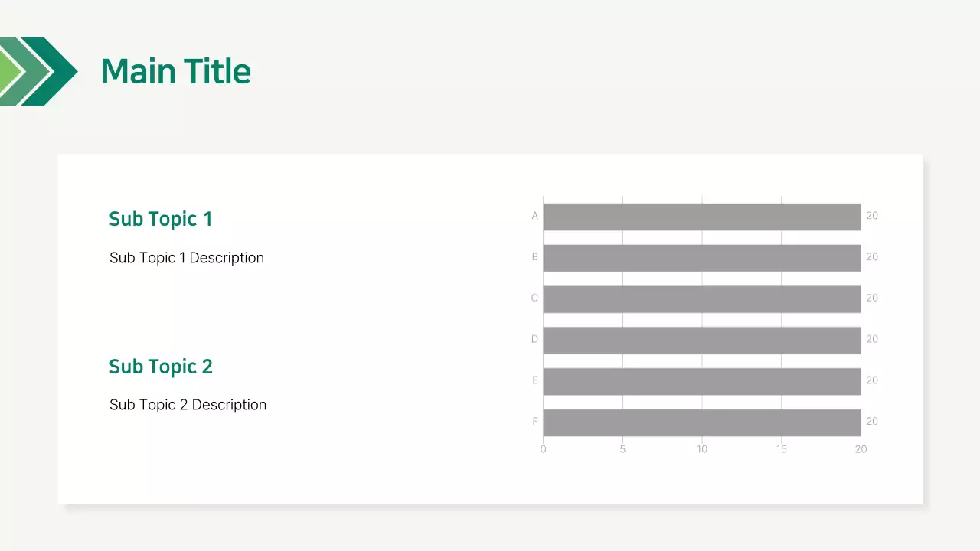Click the gray bar for category E
Viewport: 980px width, 551px height.
pyautogui.click(x=701, y=381)
